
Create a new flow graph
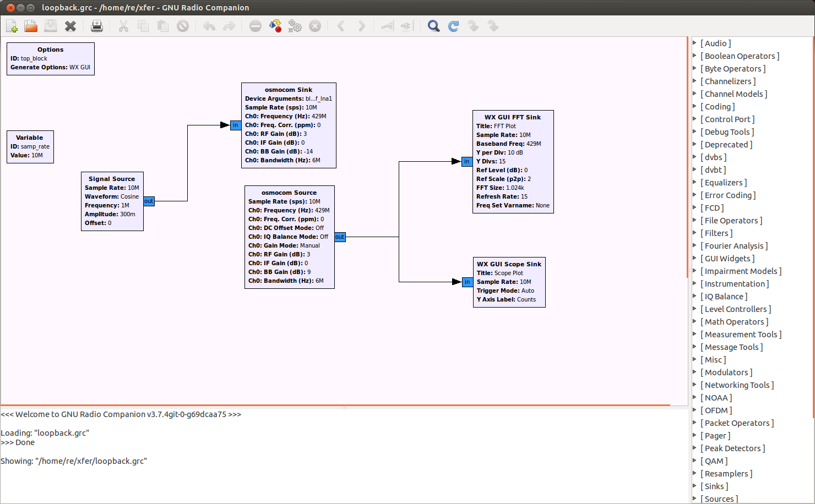(x=12, y=26)
